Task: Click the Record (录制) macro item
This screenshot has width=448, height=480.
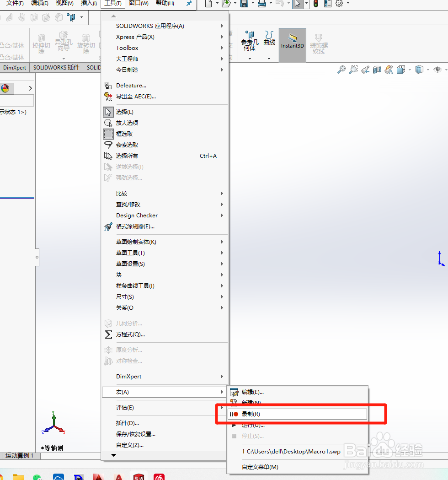Action: [x=297, y=414]
